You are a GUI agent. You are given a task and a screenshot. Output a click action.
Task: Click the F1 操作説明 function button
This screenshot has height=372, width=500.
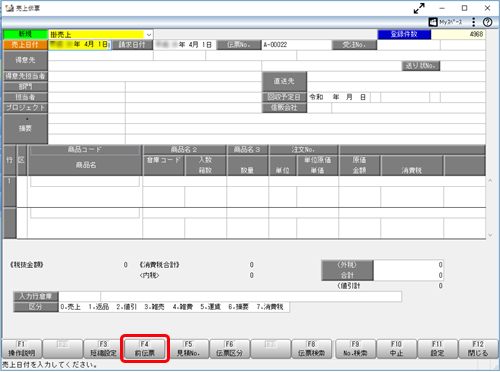pos(22,349)
